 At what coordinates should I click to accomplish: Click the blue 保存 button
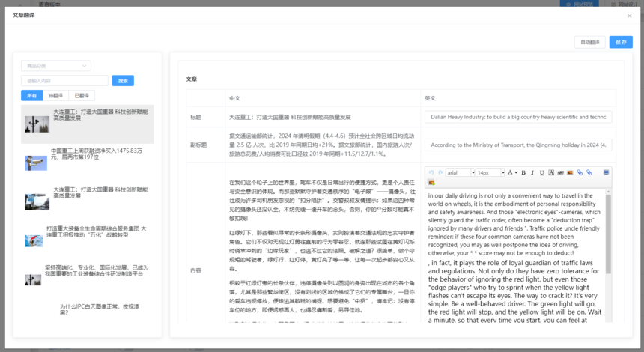click(x=621, y=43)
